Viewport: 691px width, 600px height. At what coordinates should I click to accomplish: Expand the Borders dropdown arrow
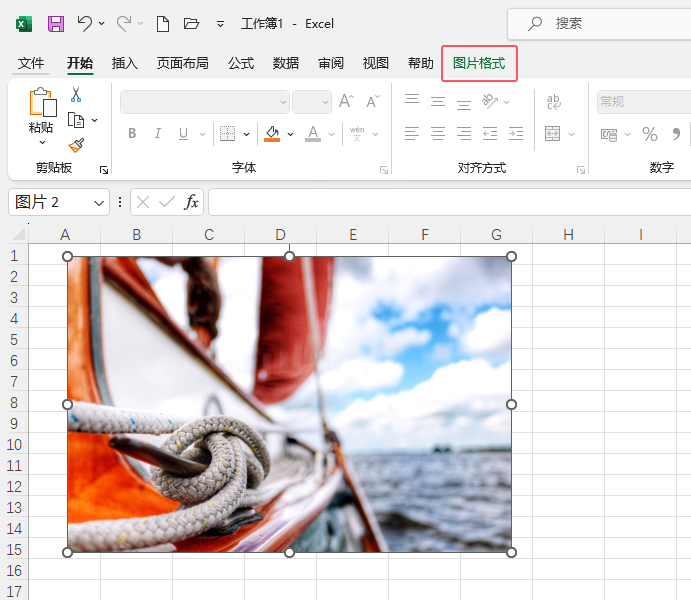pyautogui.click(x=247, y=134)
